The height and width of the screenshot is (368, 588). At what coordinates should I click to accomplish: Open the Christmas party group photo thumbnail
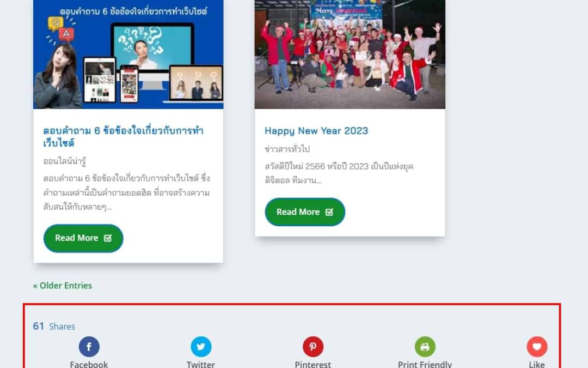350,55
